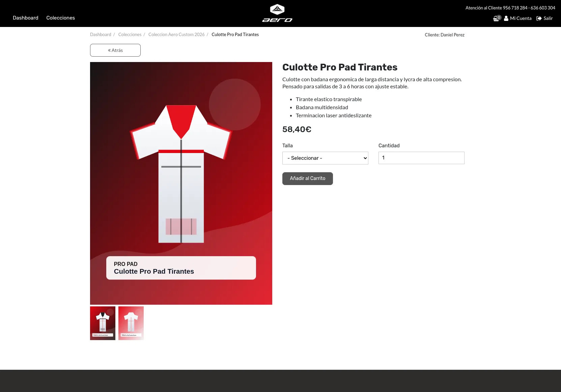Focus the Cantidad quantity field
This screenshot has height=392, width=561.
click(x=421, y=158)
